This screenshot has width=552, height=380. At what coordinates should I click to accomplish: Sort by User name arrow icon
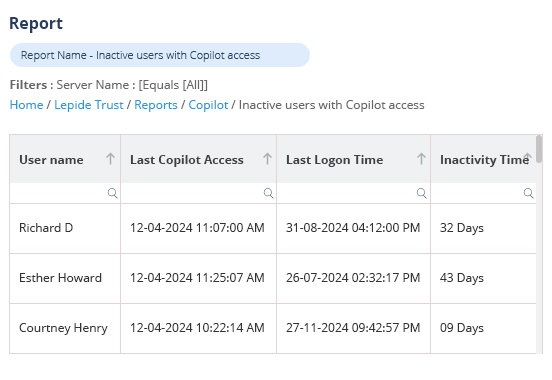pos(111,159)
